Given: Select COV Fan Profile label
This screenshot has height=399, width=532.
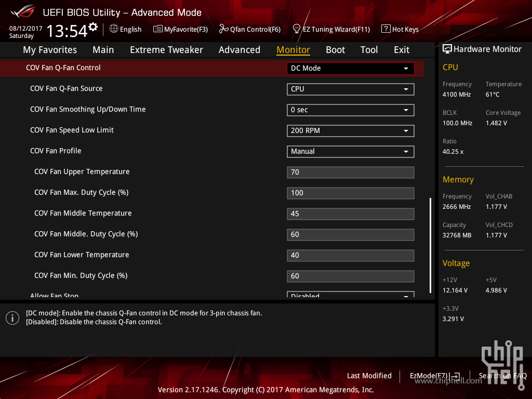Looking at the screenshot, I should (x=56, y=151).
